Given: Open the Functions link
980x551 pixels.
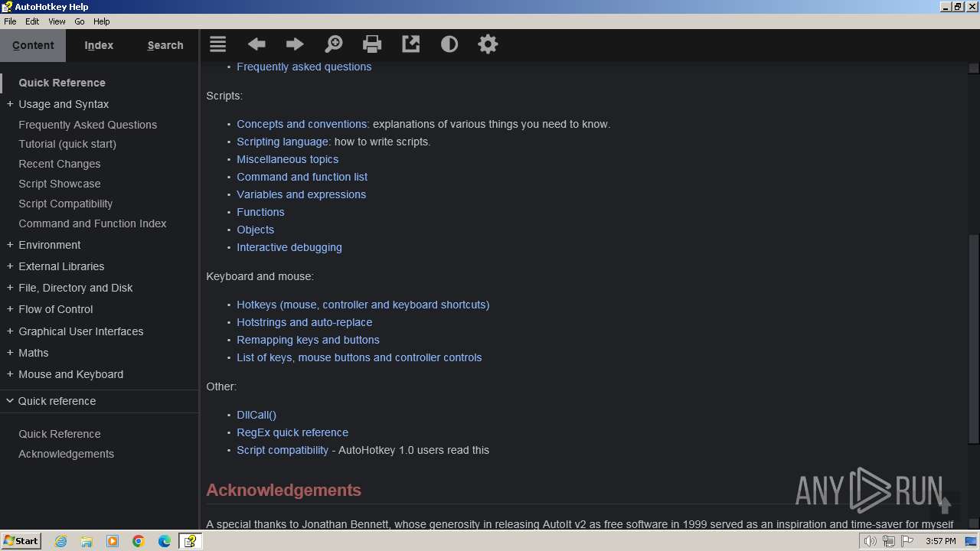Looking at the screenshot, I should click(260, 212).
